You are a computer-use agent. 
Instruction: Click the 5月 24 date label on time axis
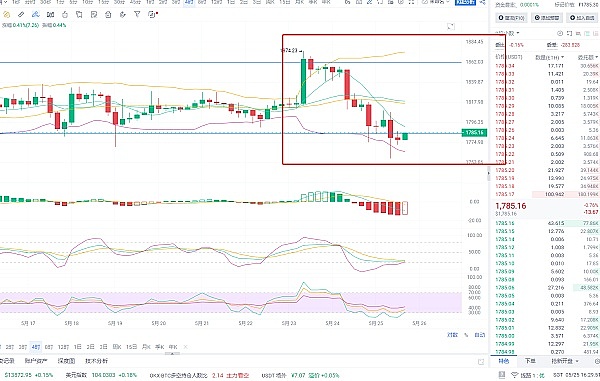pyautogui.click(x=332, y=323)
